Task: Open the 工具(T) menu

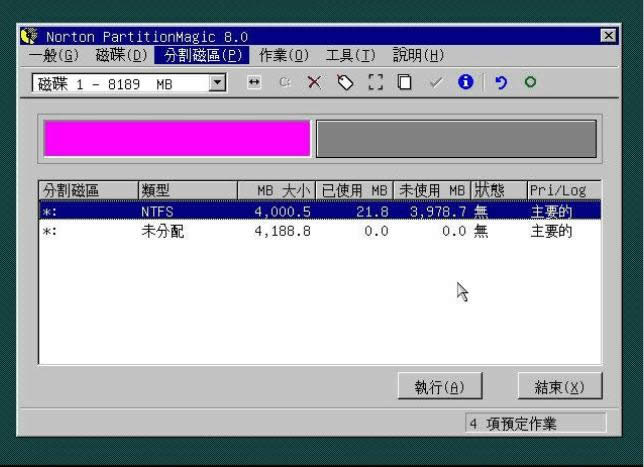Action: pyautogui.click(x=350, y=54)
